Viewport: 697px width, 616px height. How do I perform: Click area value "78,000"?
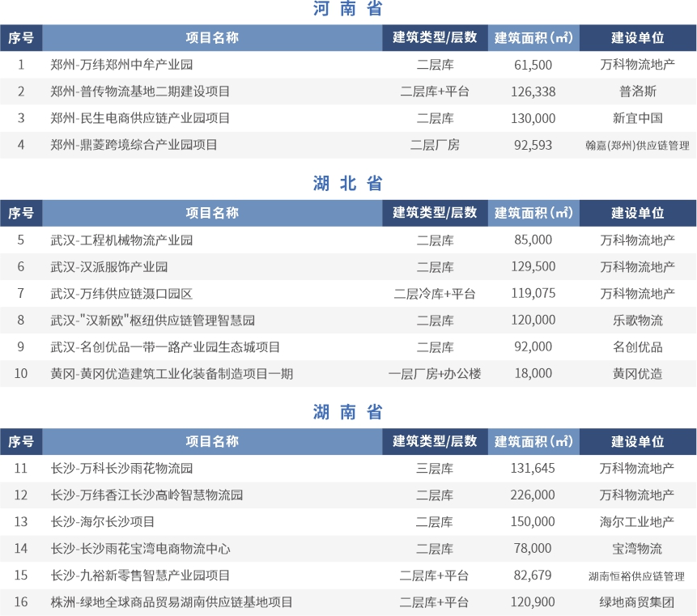tap(533, 549)
